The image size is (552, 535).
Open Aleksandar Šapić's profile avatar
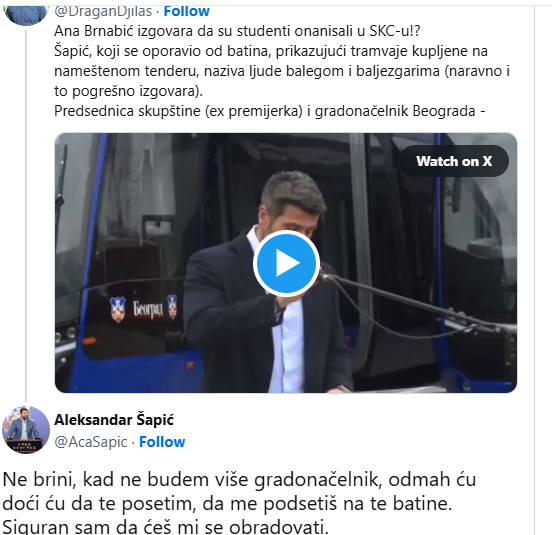coord(26,430)
